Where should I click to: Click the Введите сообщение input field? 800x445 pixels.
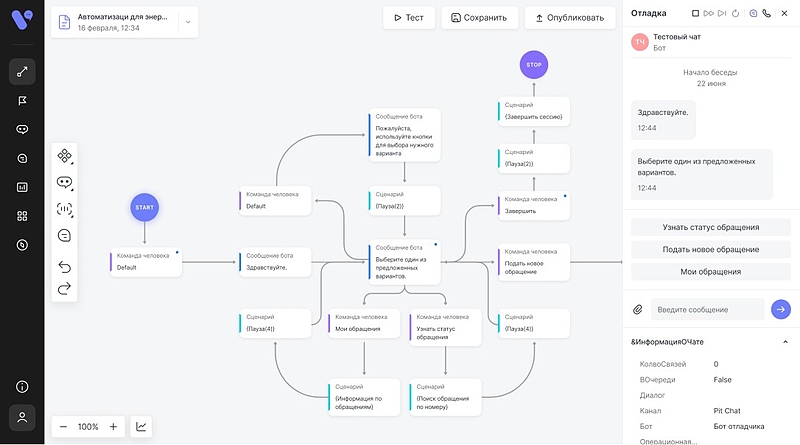point(706,310)
